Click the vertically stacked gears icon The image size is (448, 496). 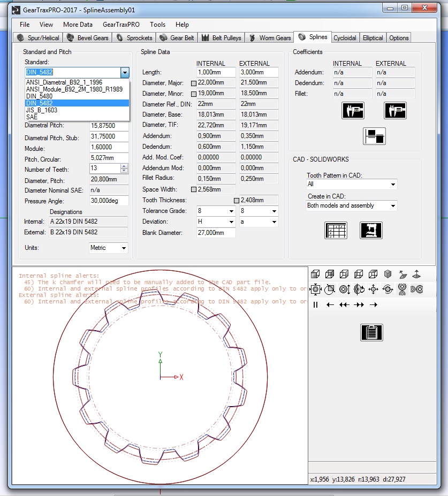click(402, 289)
